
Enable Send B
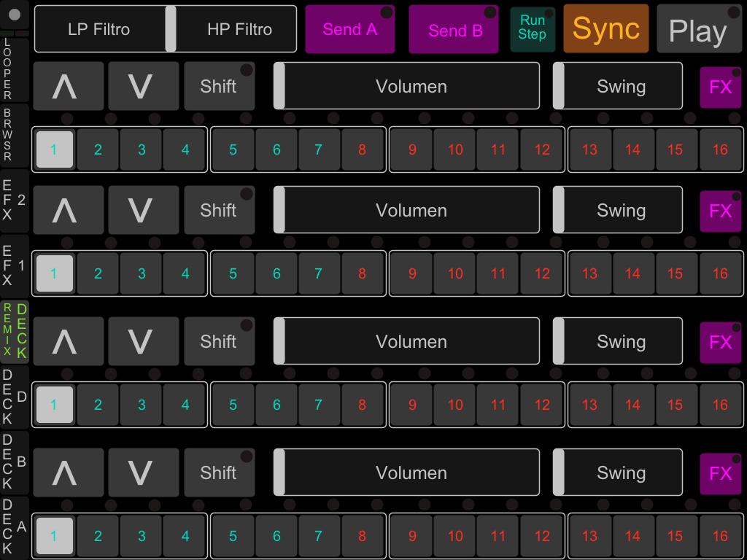coord(454,29)
